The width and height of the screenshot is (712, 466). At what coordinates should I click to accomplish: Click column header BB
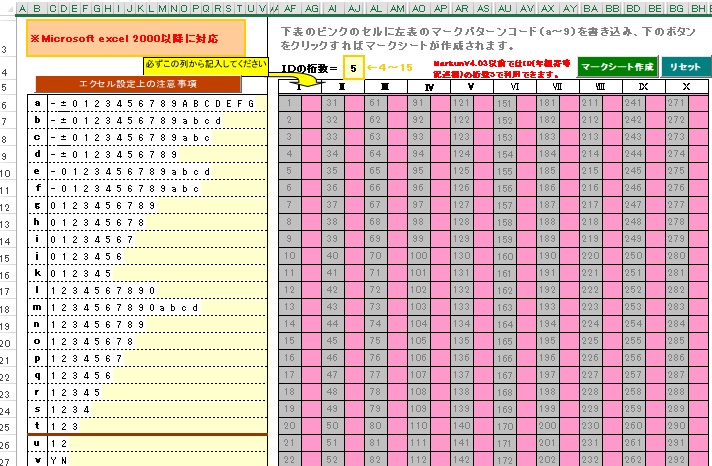coord(612,8)
